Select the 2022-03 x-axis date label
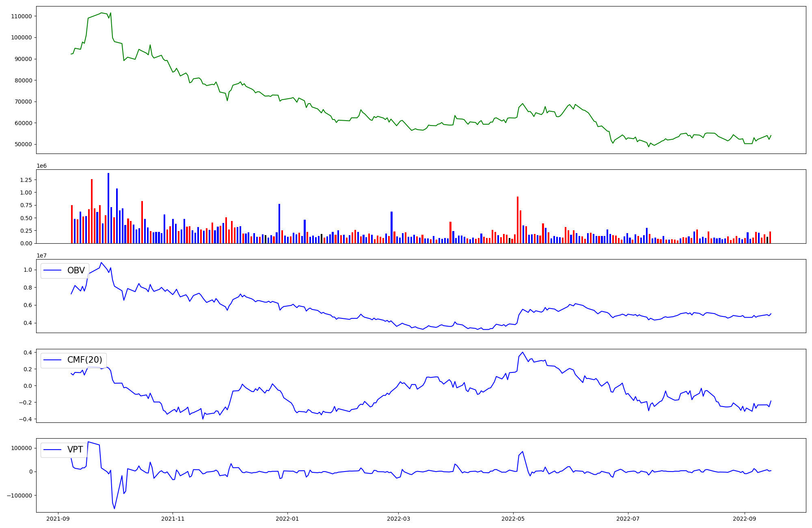Viewport: 812px width, 528px height. [x=398, y=519]
